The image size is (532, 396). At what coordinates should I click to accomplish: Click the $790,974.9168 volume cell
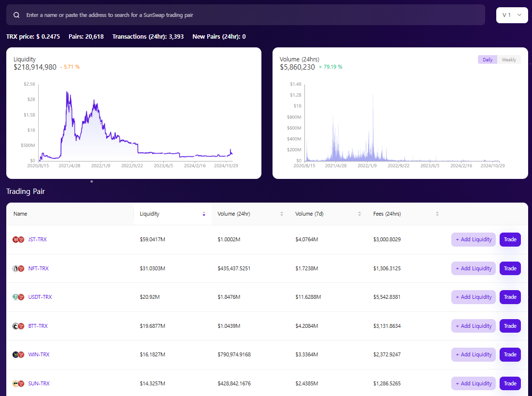pos(234,354)
